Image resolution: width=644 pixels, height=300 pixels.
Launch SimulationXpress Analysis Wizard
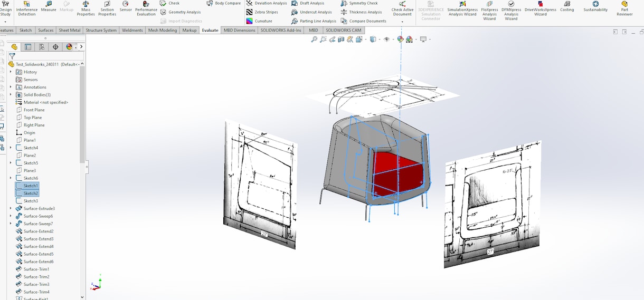(462, 8)
